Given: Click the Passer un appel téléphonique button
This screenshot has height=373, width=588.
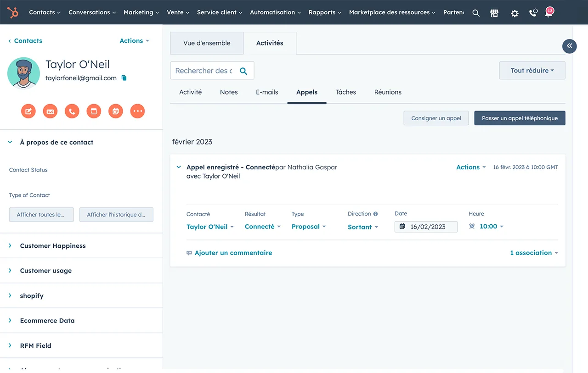Looking at the screenshot, I should [520, 118].
